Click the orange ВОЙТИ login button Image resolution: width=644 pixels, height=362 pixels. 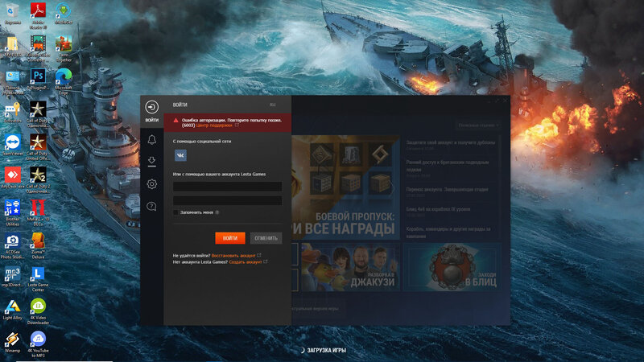230,238
